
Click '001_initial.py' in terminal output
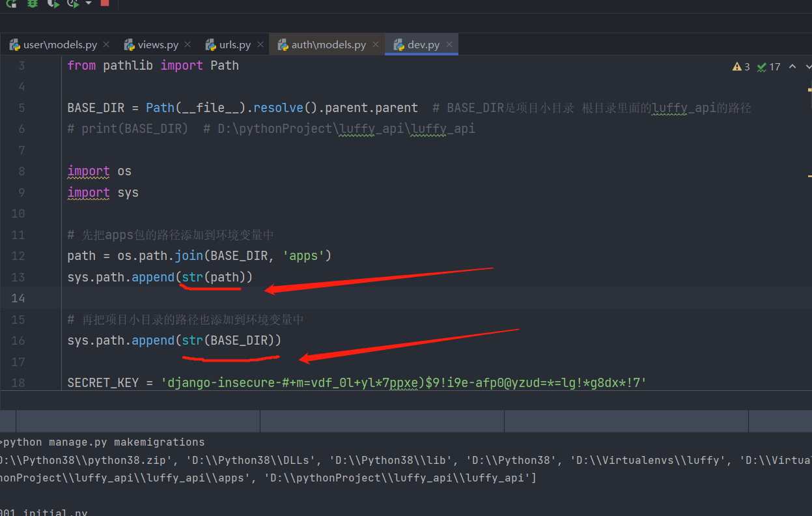click(44, 512)
